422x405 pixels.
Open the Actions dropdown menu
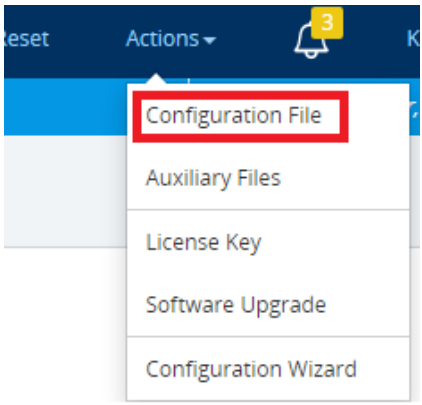pos(171,39)
